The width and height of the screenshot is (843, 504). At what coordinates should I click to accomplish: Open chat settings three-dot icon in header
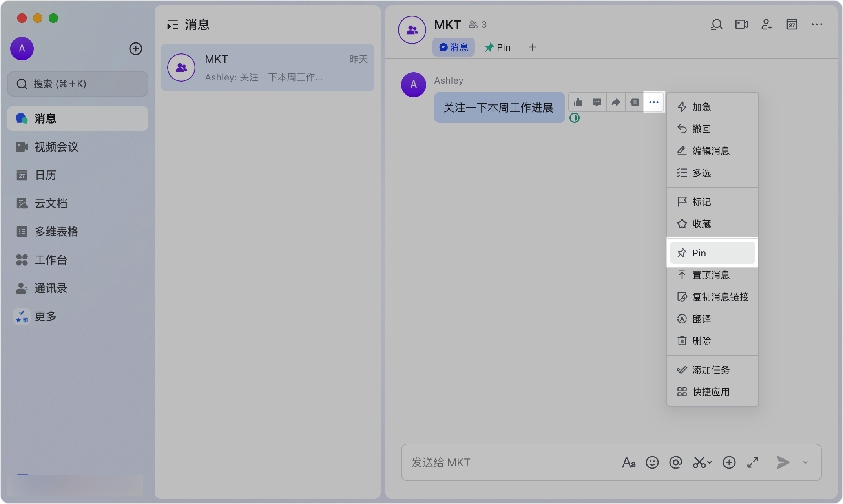click(817, 25)
